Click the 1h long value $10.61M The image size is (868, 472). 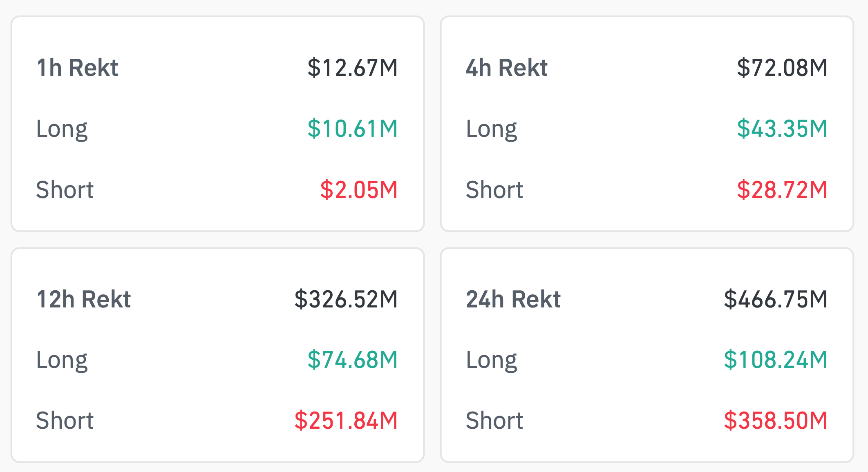(352, 129)
